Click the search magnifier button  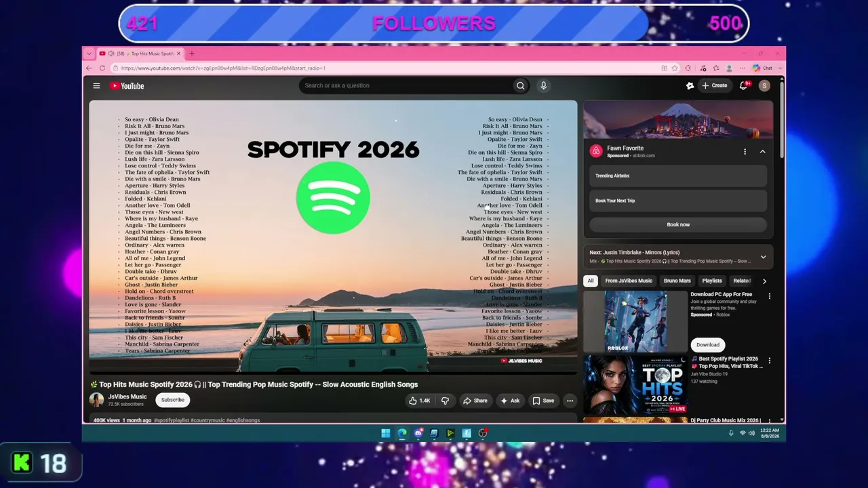(520, 85)
